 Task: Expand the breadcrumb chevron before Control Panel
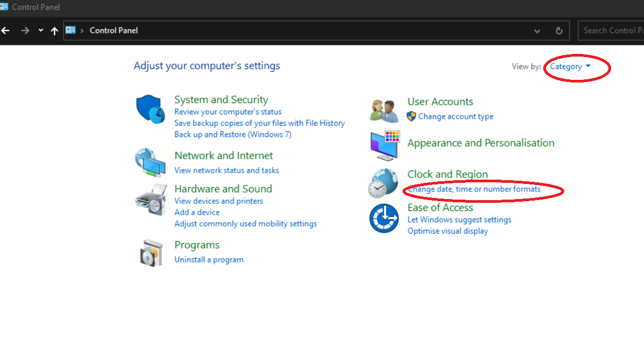point(82,31)
